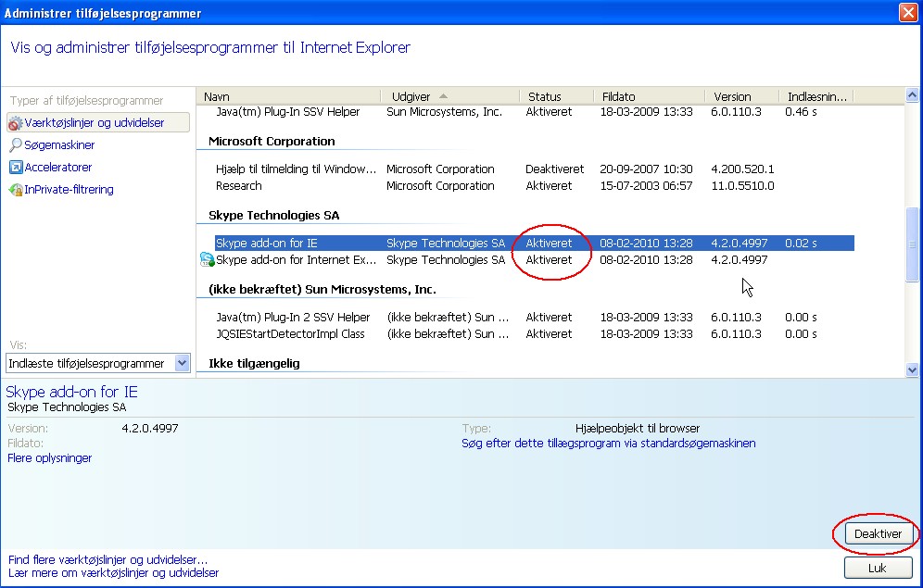The height and width of the screenshot is (588, 923).
Task: Select Søgemaskiner add-on type
Action: pos(59,144)
